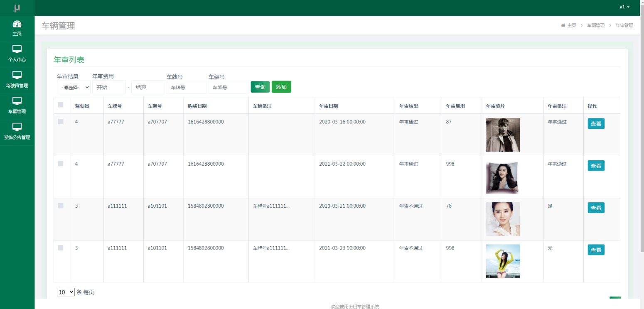Click the 年审备注 cell reading 无
The width and height of the screenshot is (644, 309).
[550, 248]
